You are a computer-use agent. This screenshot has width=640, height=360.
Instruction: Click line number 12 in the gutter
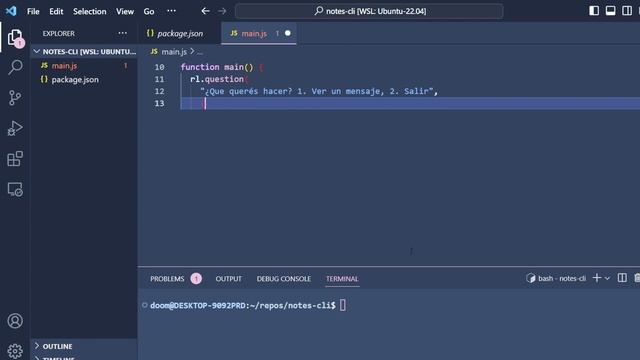tap(159, 91)
